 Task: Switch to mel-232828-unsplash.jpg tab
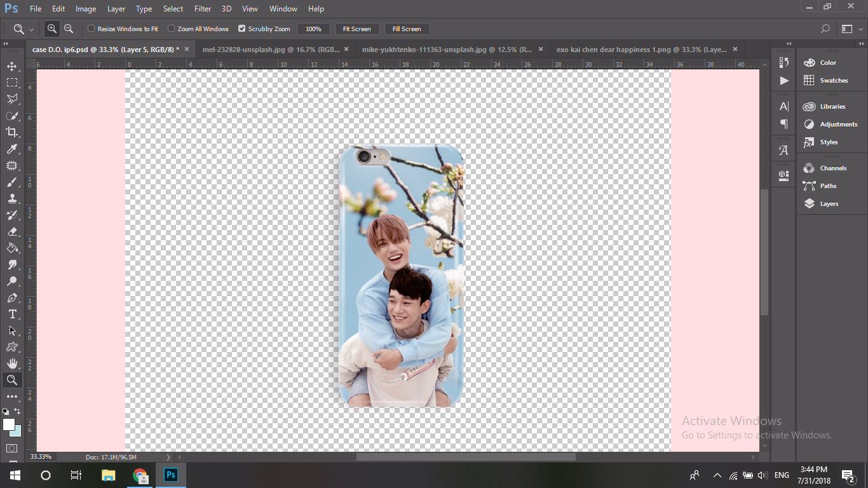click(271, 49)
